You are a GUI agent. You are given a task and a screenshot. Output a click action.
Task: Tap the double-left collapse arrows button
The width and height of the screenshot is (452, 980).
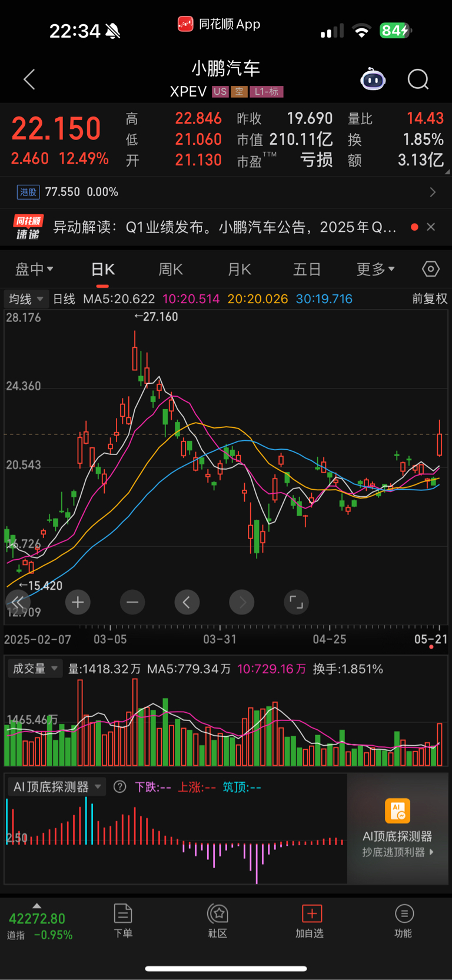[x=17, y=602]
